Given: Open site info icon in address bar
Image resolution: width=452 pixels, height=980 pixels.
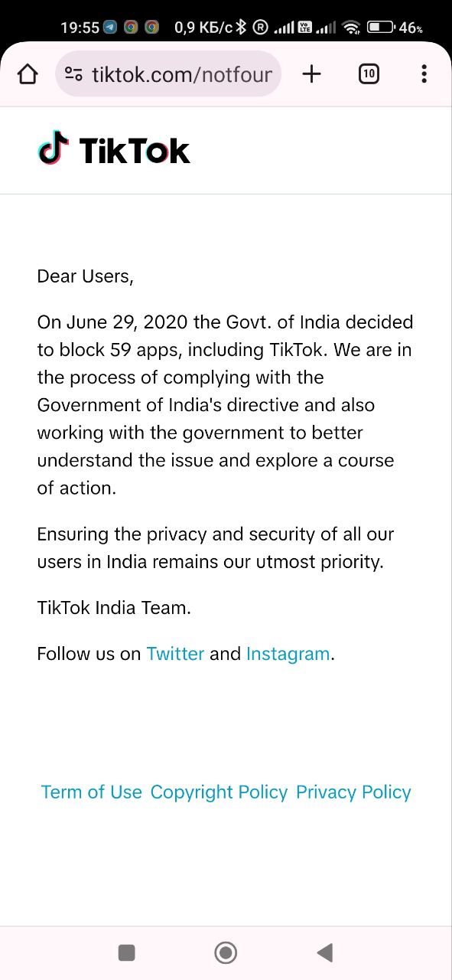Looking at the screenshot, I should coord(74,74).
